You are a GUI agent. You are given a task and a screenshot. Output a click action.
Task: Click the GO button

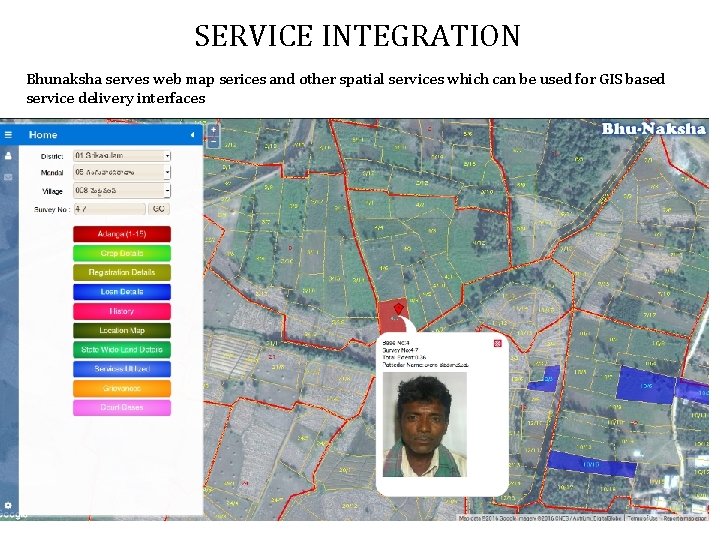pyautogui.click(x=158, y=209)
